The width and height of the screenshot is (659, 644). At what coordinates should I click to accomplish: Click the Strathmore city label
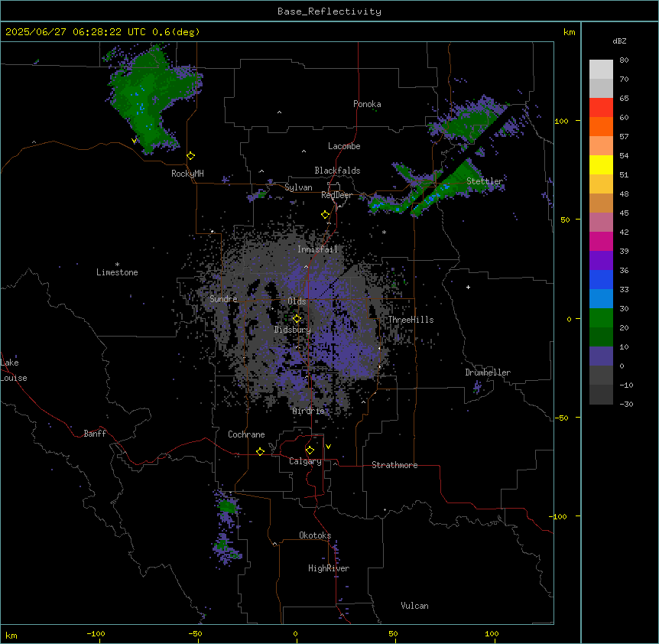tap(394, 465)
